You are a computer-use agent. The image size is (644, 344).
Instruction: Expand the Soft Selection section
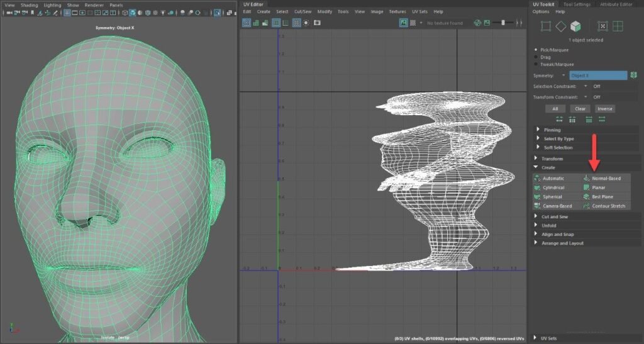click(x=538, y=147)
